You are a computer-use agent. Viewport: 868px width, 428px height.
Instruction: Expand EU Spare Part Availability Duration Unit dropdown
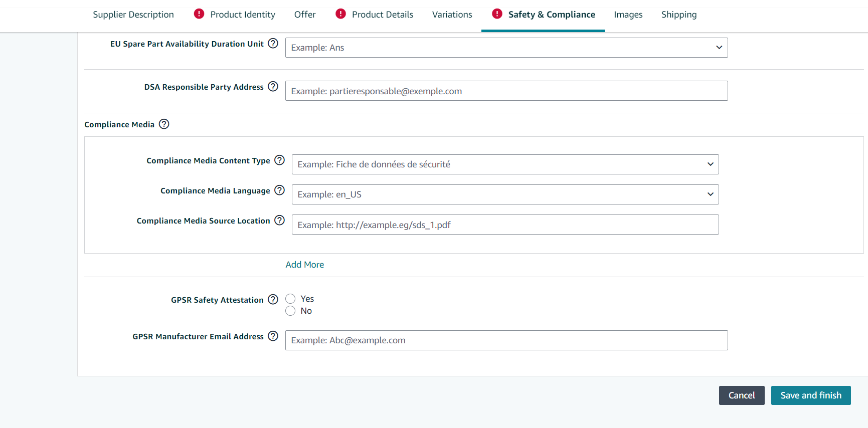506,48
